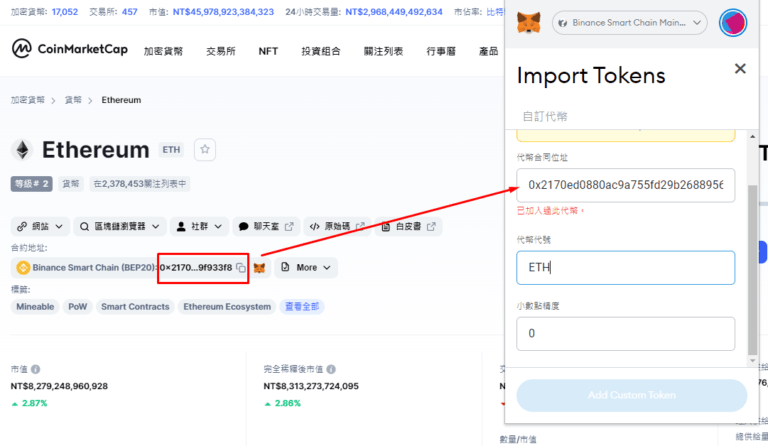Click the NT$8,279,248,960,928 market cap value
Screen dimensions: 768x446
click(59, 386)
